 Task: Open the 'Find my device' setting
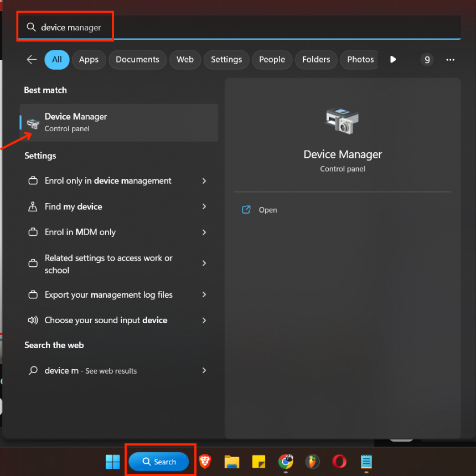click(x=118, y=207)
